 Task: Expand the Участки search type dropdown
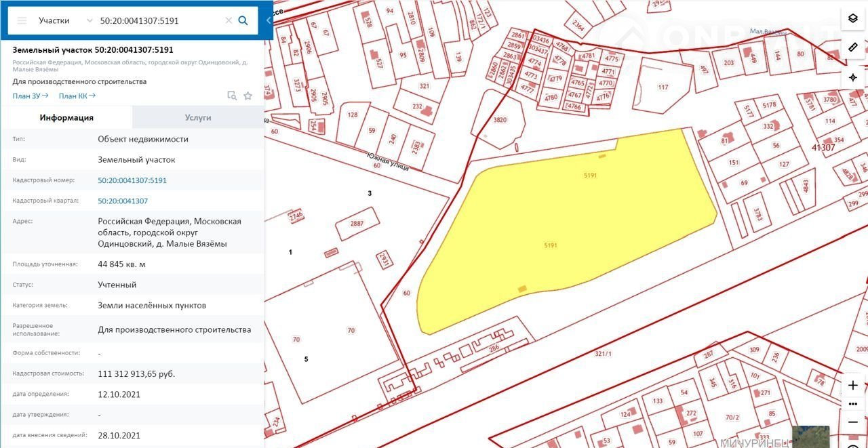[x=90, y=20]
